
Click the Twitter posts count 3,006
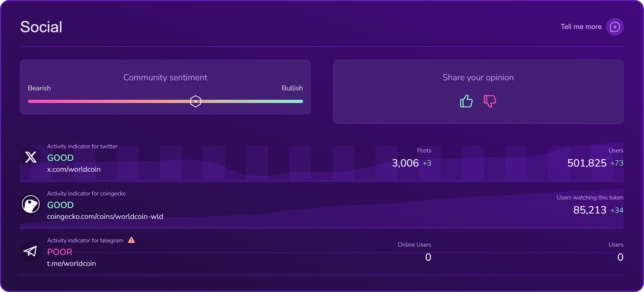coord(405,163)
